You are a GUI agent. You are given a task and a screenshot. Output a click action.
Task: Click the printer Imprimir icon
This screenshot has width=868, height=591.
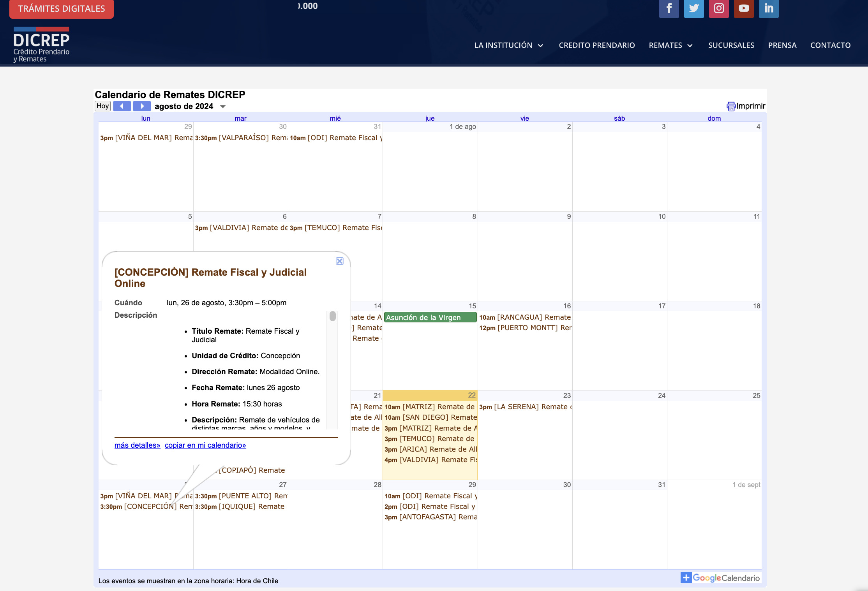tap(730, 106)
